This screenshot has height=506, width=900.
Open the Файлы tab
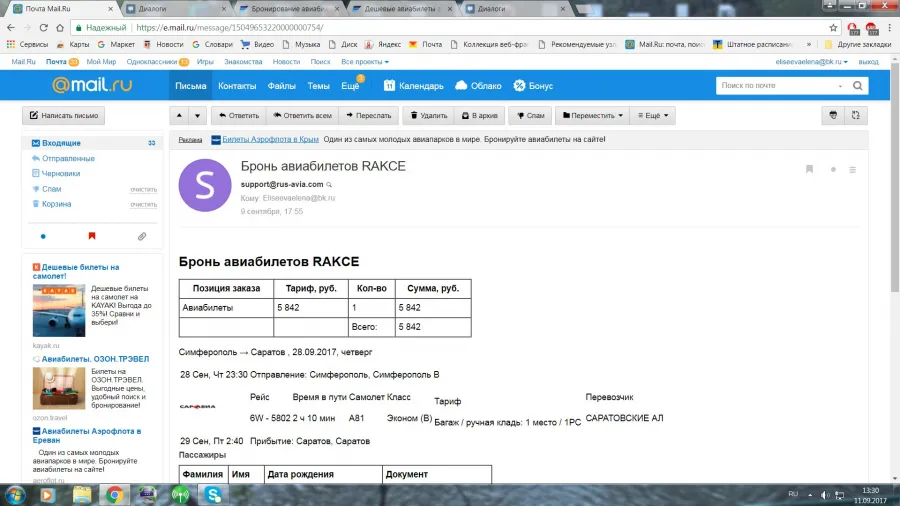click(x=281, y=85)
